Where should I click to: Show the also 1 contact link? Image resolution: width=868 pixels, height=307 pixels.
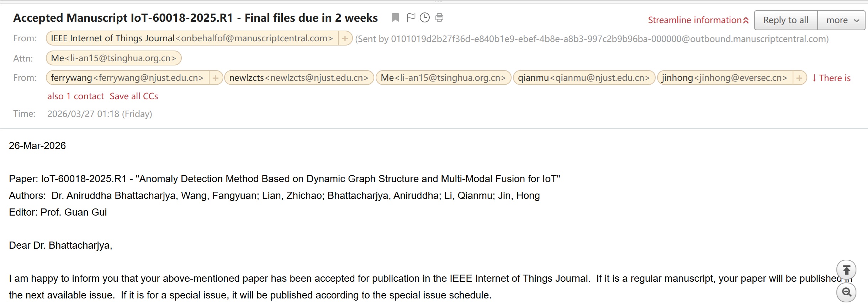(75, 96)
